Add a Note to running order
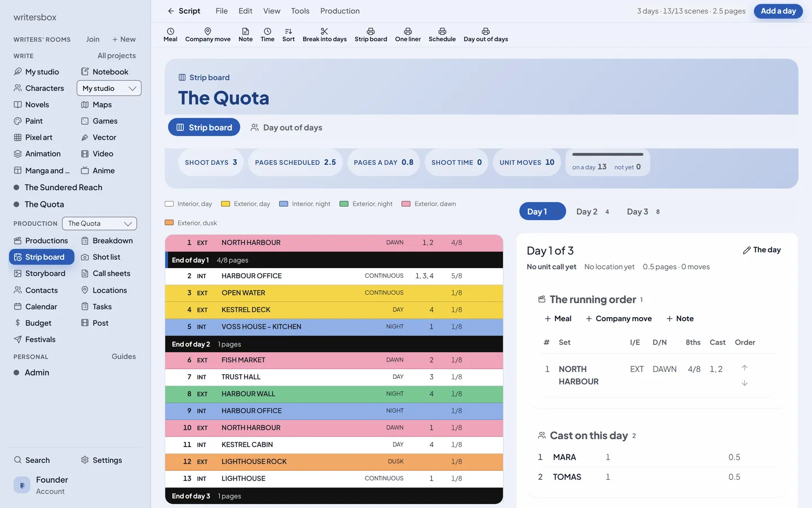Viewport: 812px width, 508px height. tap(680, 318)
